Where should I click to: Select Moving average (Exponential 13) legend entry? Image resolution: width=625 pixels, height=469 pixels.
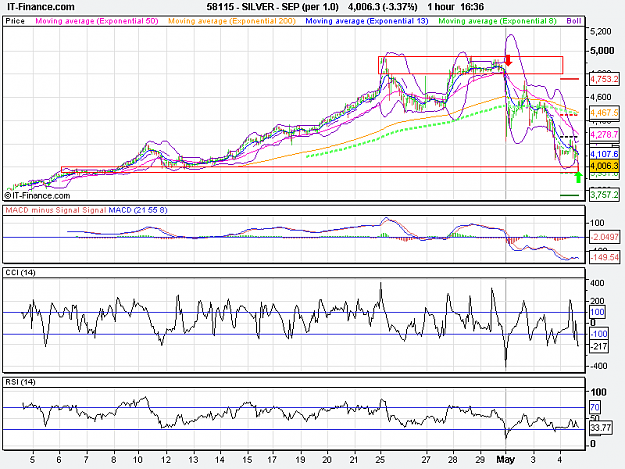tap(367, 21)
